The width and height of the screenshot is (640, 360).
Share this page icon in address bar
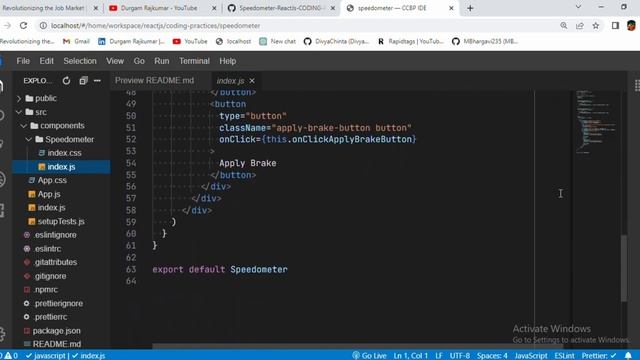coord(580,26)
